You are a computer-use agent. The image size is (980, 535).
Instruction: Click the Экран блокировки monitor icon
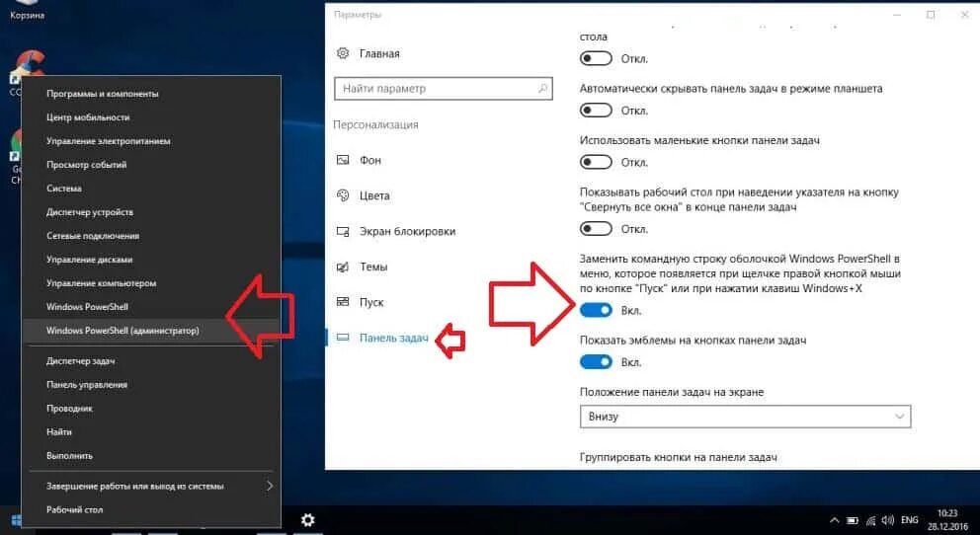coord(343,232)
